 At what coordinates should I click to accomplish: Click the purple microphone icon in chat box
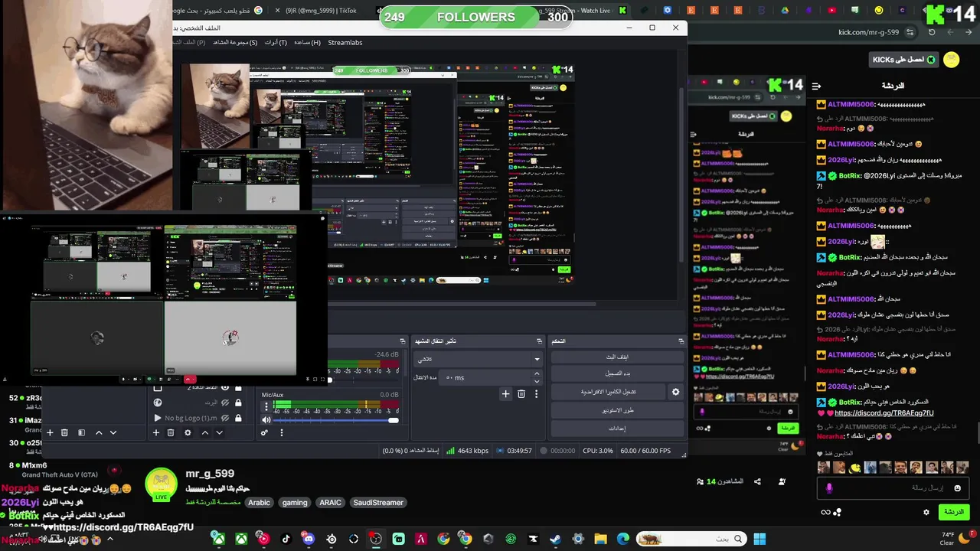click(829, 488)
